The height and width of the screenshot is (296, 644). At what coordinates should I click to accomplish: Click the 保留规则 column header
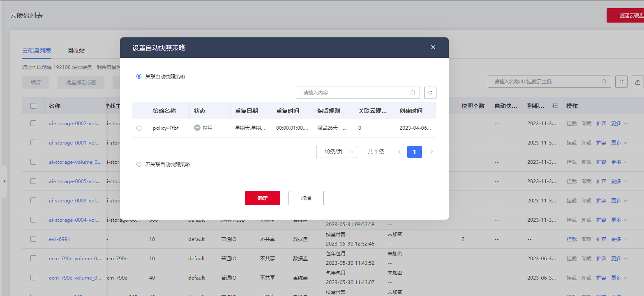[x=329, y=111]
